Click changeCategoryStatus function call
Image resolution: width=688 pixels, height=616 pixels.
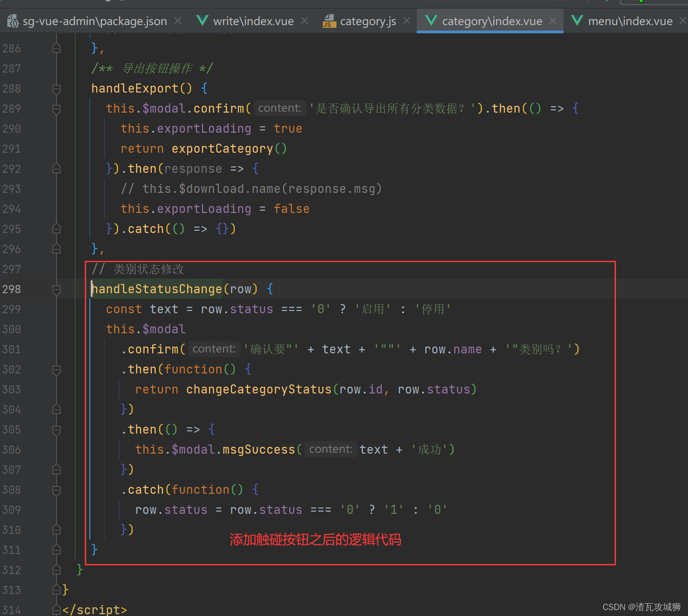259,389
